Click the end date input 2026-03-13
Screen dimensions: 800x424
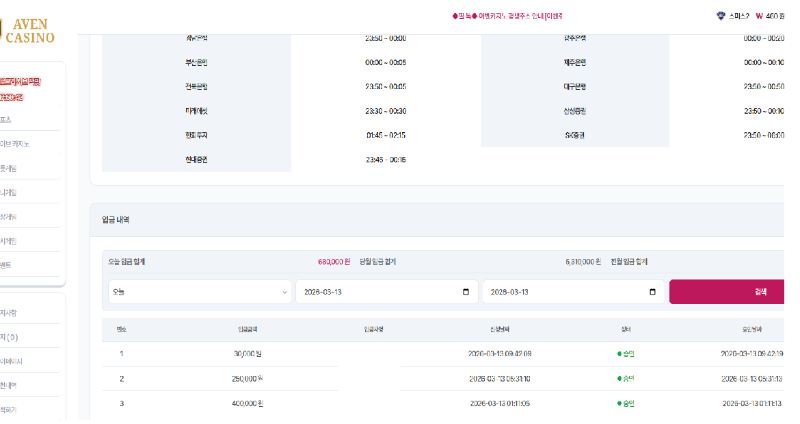pos(565,292)
